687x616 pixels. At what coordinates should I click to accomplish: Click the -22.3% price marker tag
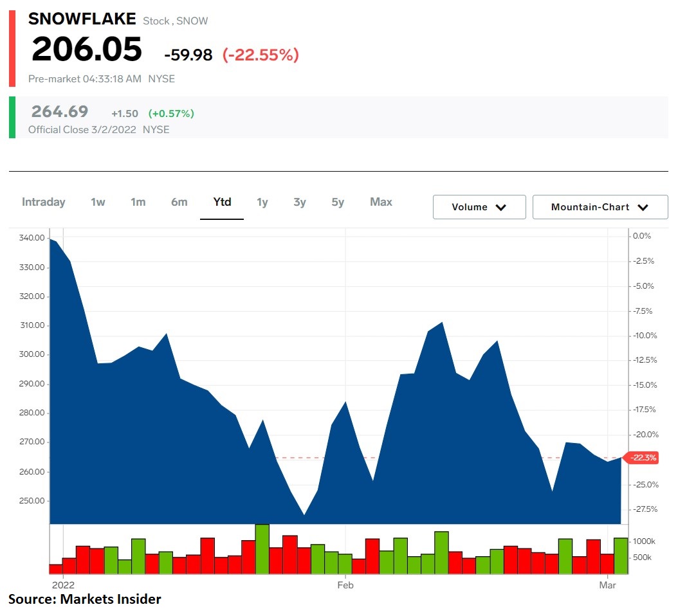642,458
